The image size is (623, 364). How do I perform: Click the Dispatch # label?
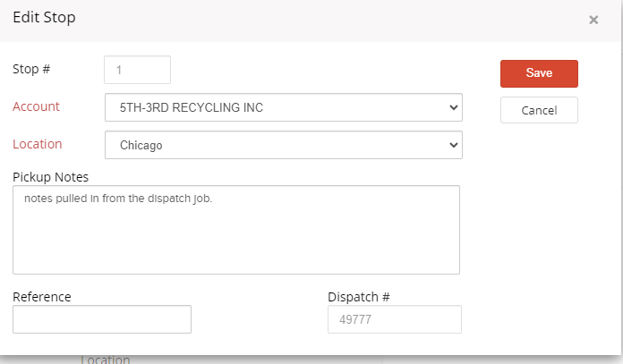point(359,297)
